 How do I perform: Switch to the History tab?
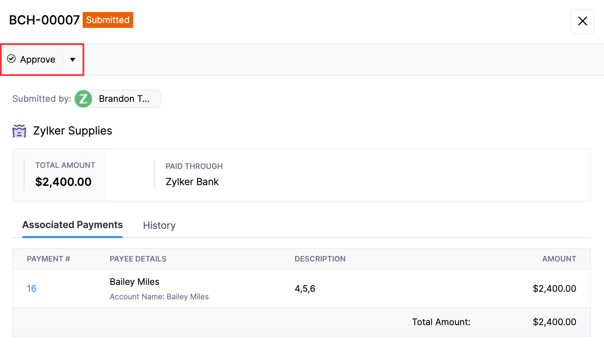pos(159,225)
